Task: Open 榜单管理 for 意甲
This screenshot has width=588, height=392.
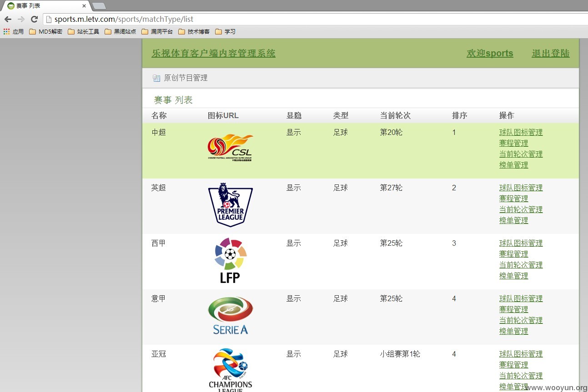Action: point(513,331)
